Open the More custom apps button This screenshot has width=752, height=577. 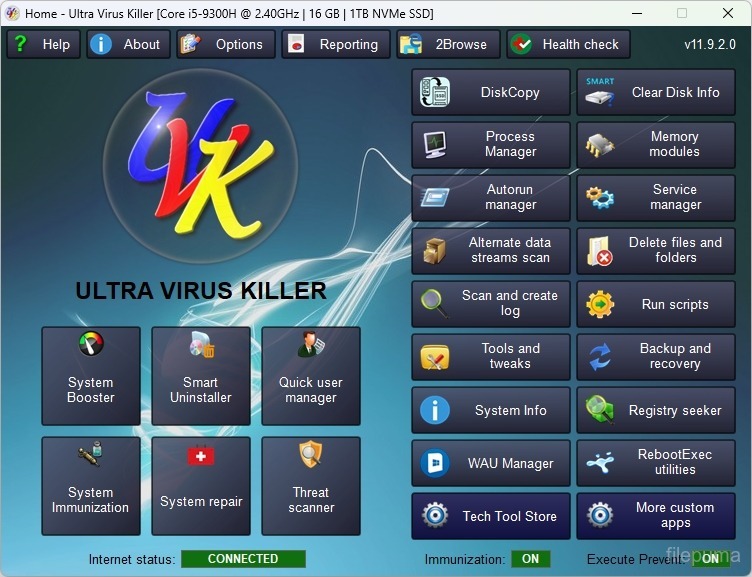[656, 516]
